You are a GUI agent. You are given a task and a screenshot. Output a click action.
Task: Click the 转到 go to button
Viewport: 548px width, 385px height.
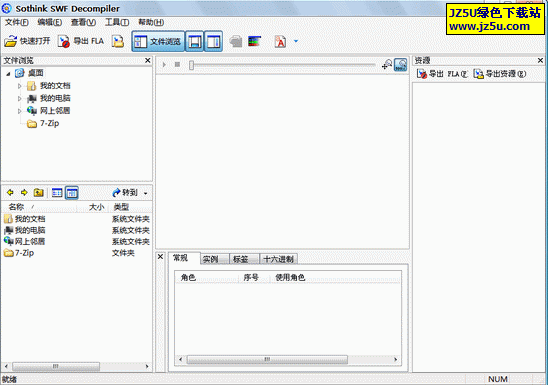tap(125, 192)
